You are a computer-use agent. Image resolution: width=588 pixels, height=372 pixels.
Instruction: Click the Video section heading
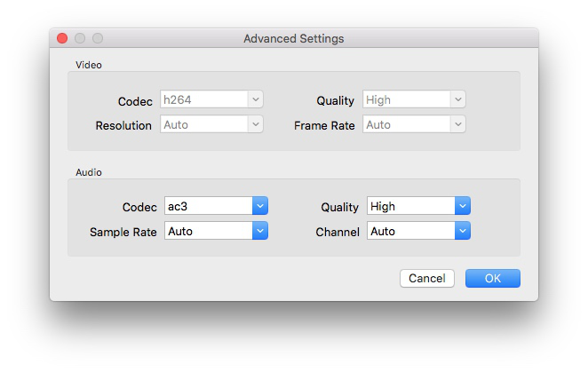click(88, 65)
